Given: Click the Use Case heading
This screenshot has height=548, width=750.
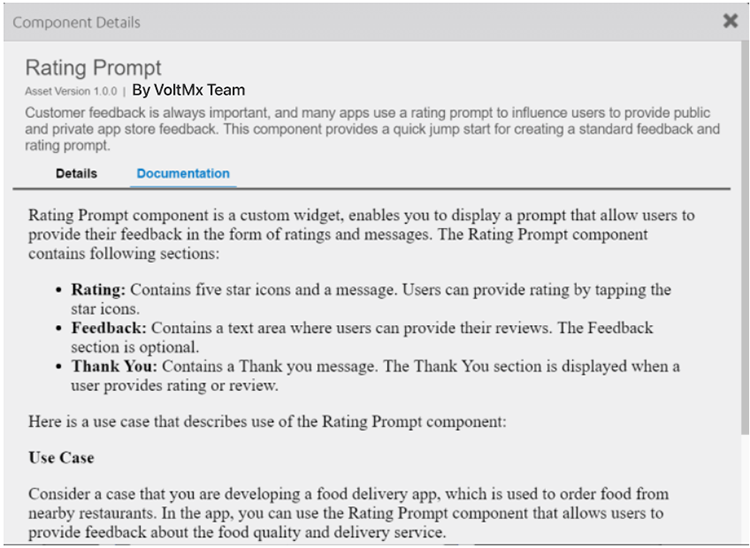Looking at the screenshot, I should point(61,458).
